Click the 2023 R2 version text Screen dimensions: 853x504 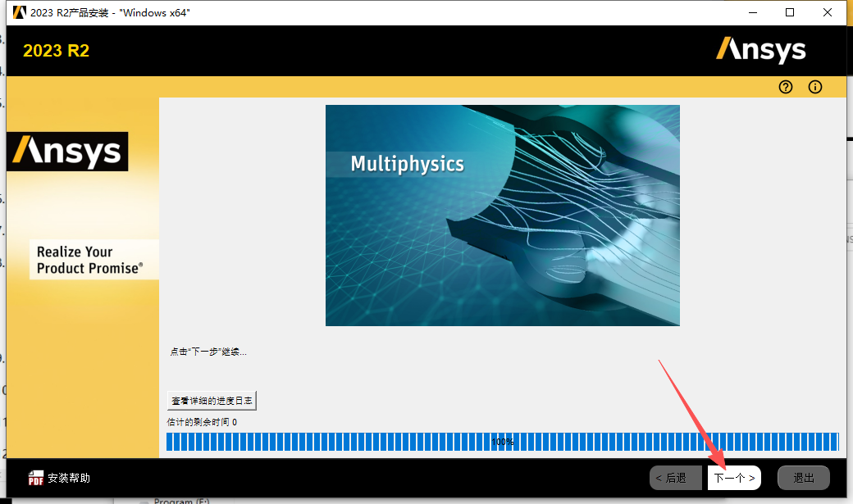point(55,50)
